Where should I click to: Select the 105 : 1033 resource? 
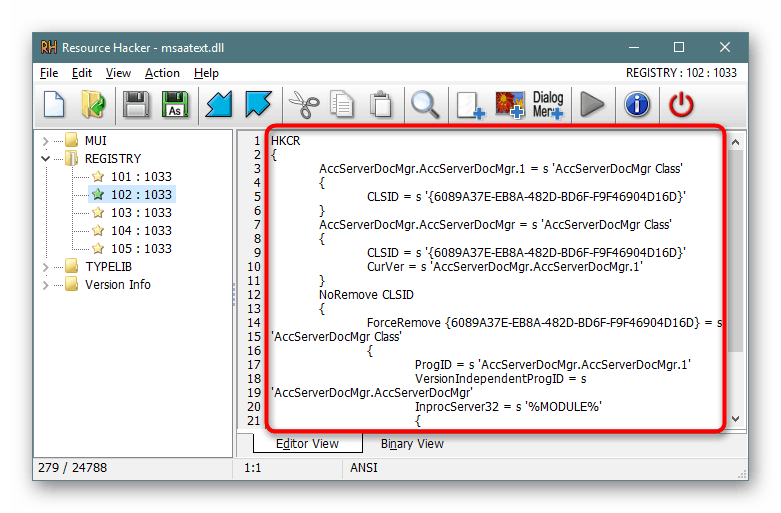(x=141, y=249)
